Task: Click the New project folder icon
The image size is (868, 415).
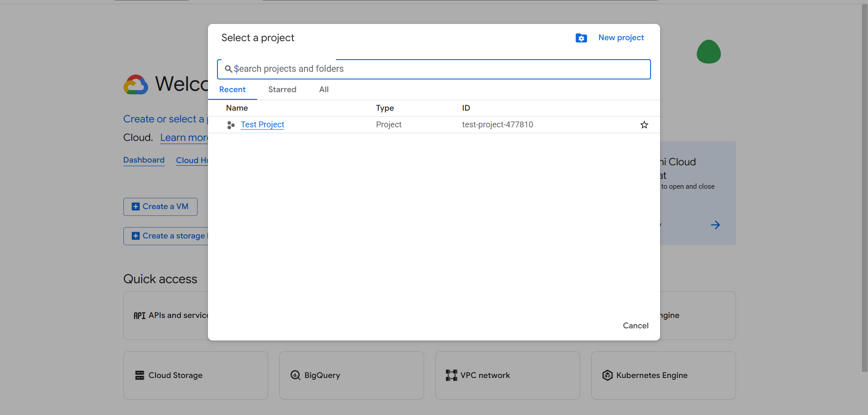Action: click(x=581, y=38)
